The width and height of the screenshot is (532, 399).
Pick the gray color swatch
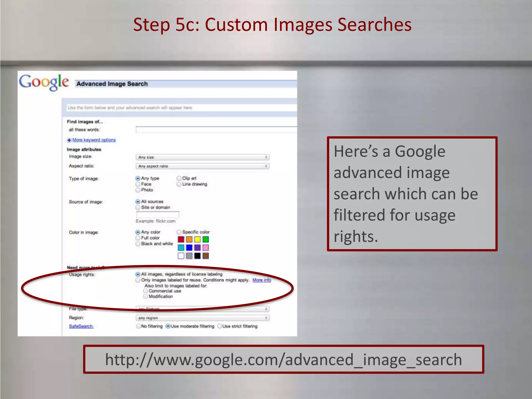pyautogui.click(x=189, y=256)
